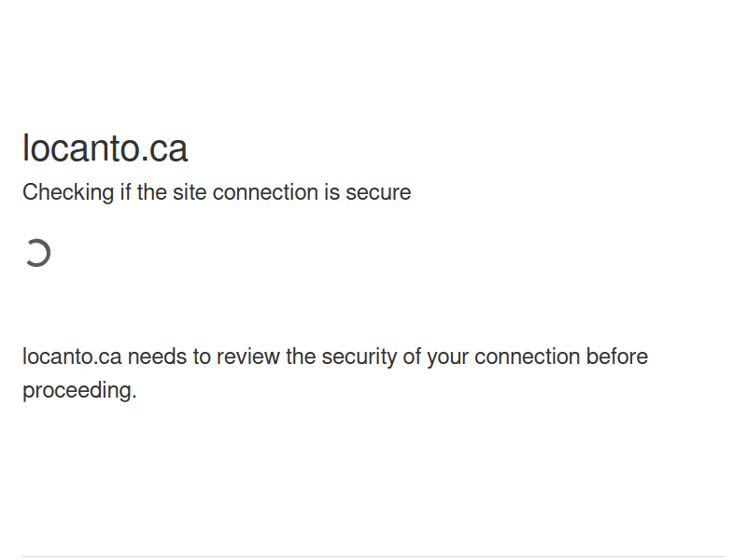Viewport: 747px width, 560px height.
Task: Click the loading spinner icon
Action: [x=37, y=253]
